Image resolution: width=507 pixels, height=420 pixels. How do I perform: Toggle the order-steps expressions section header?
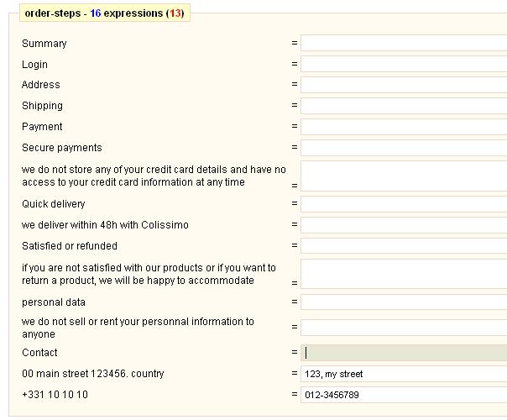104,13
